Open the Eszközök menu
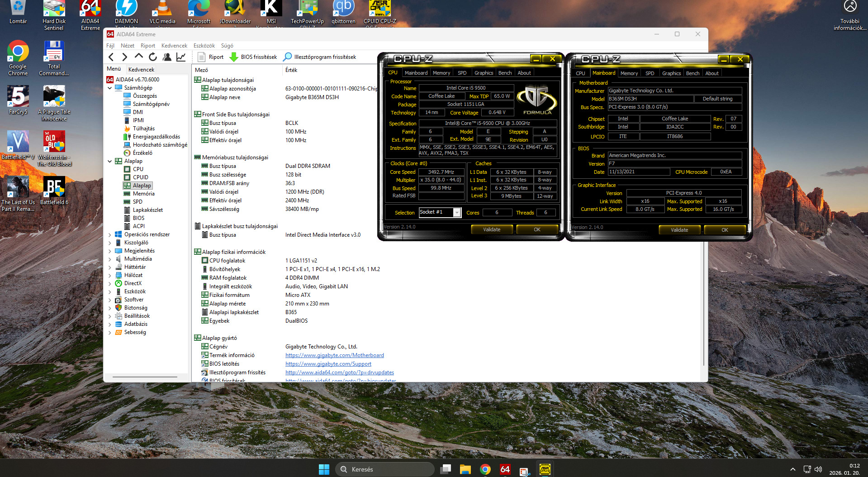 tap(204, 46)
